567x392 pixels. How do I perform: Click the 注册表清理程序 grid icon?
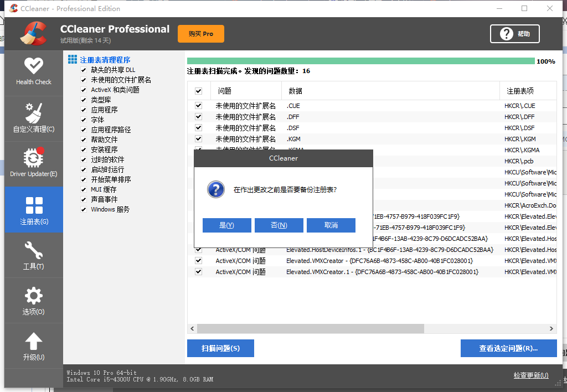(73, 59)
